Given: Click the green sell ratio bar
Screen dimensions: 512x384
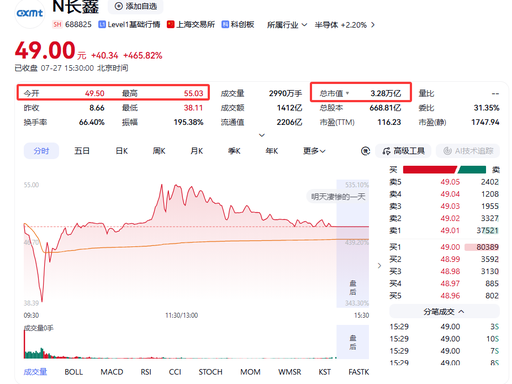Looking at the screenshot, I should pyautogui.click(x=472, y=170).
